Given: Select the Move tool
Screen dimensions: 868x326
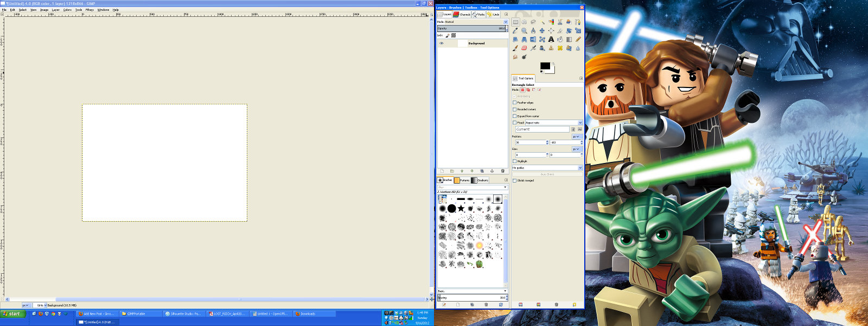Looking at the screenshot, I should [x=542, y=31].
